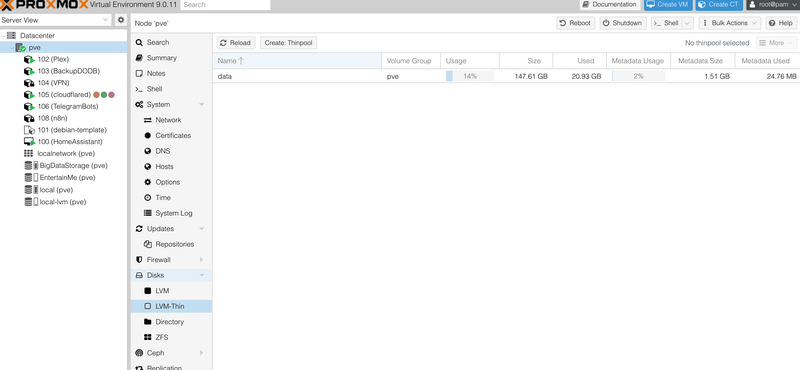Click Create: Thinpool button
This screenshot has height=370, width=800.
click(x=288, y=43)
